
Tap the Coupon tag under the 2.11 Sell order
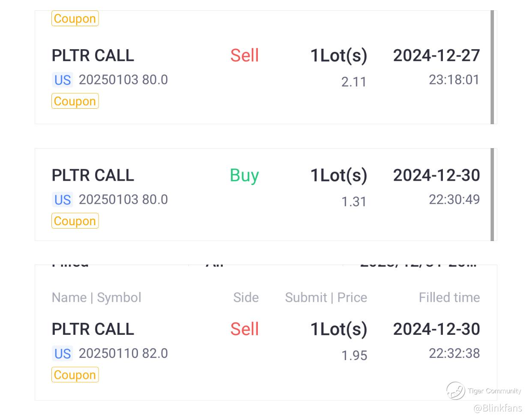point(75,101)
